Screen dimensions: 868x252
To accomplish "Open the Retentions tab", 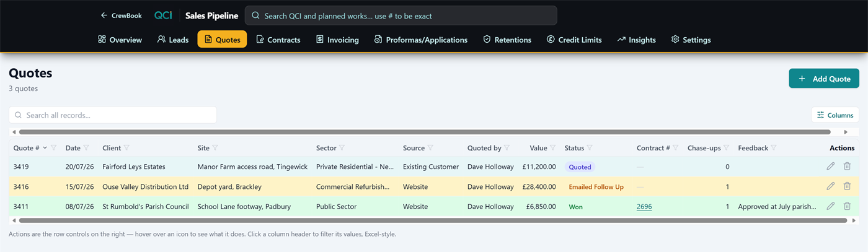I will click(x=507, y=40).
